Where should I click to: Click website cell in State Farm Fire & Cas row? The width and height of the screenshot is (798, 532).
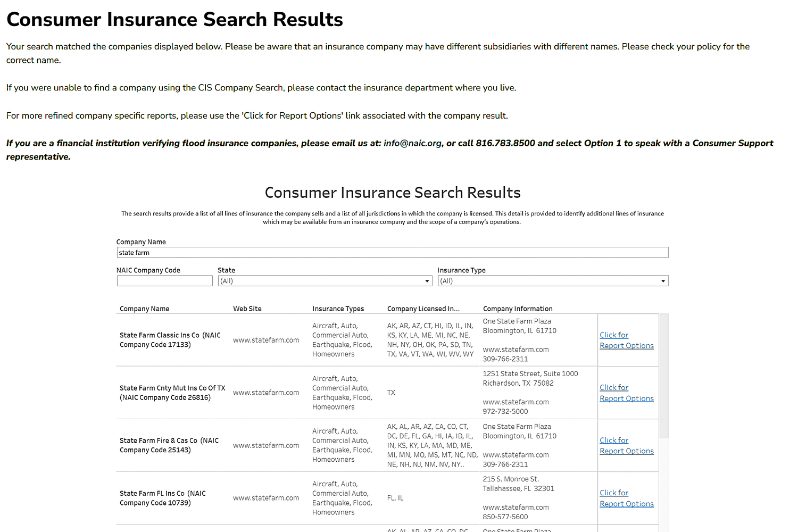click(266, 445)
